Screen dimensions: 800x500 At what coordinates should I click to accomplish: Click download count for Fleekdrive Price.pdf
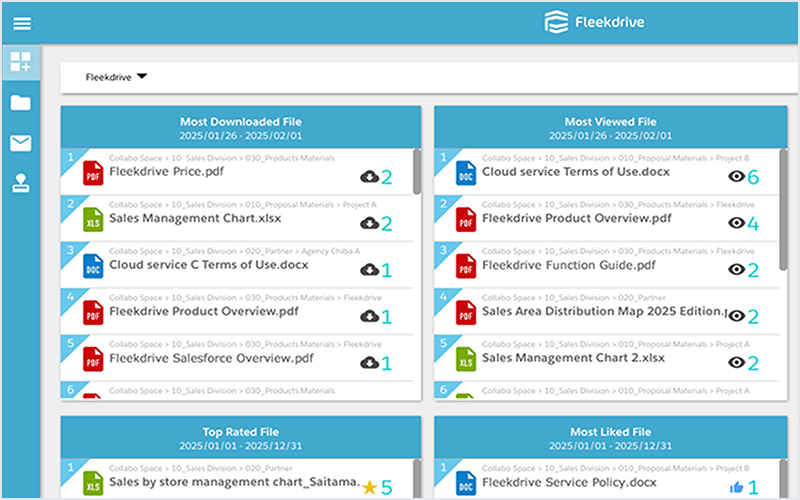coord(386,178)
